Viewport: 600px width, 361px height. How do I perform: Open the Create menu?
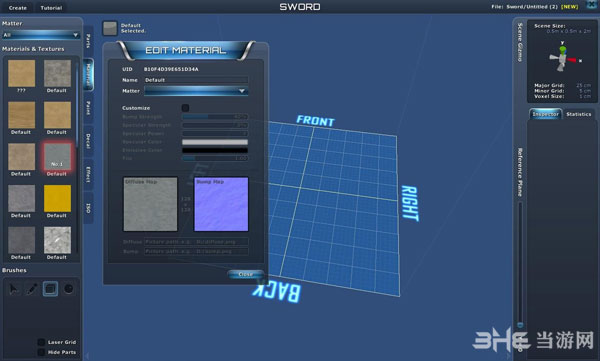click(18, 8)
